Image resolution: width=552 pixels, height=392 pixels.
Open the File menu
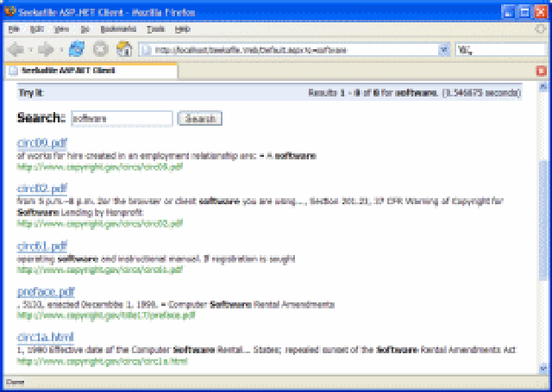14,28
